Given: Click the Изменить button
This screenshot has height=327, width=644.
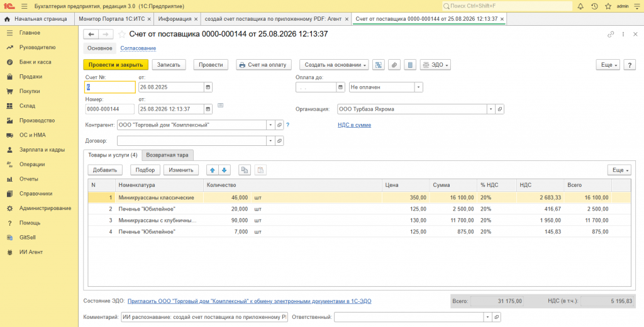Looking at the screenshot, I should (x=181, y=170).
